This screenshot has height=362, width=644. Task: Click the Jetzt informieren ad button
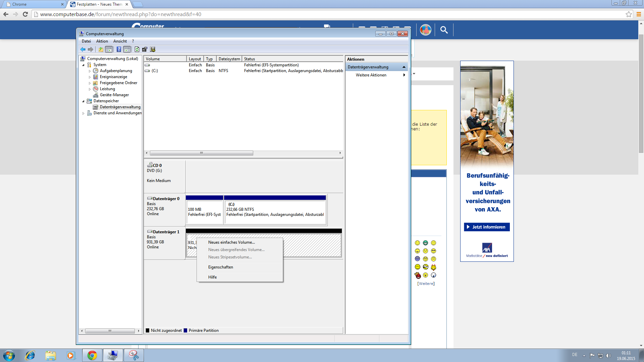tap(487, 227)
